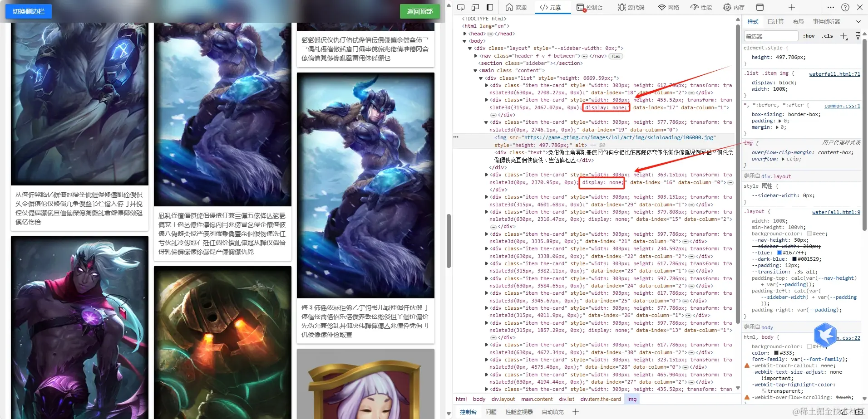This screenshot has height=419, width=868.
Task: Open the 控制台 drawer tab at bottom
Action: (x=468, y=412)
